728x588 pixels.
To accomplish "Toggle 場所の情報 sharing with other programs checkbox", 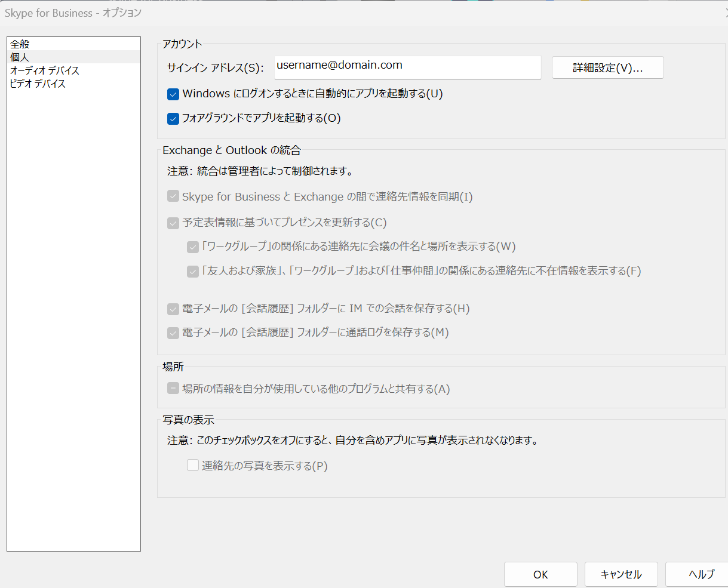I will (173, 389).
